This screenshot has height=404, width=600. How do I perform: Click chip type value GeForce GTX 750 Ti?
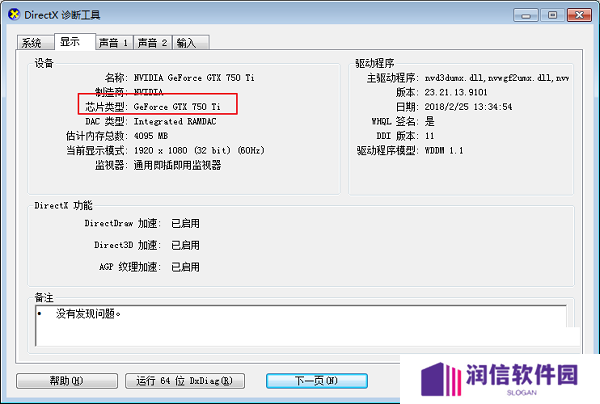pos(177,107)
